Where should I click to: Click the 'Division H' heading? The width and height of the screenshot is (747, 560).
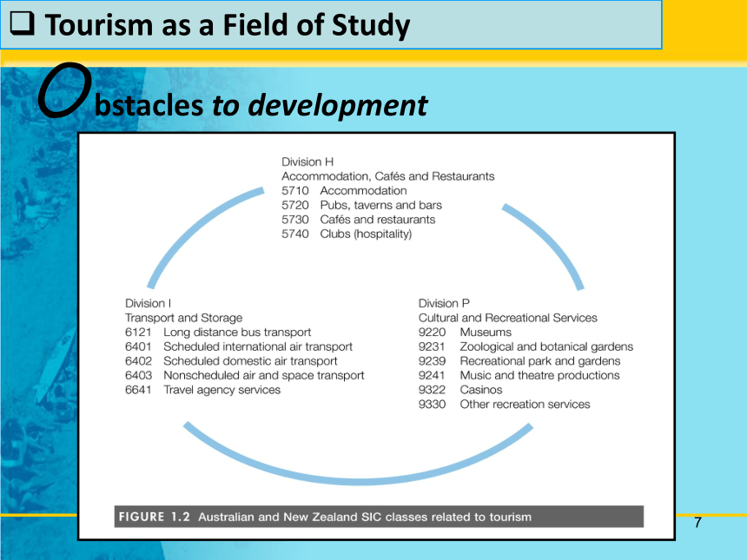[307, 161]
